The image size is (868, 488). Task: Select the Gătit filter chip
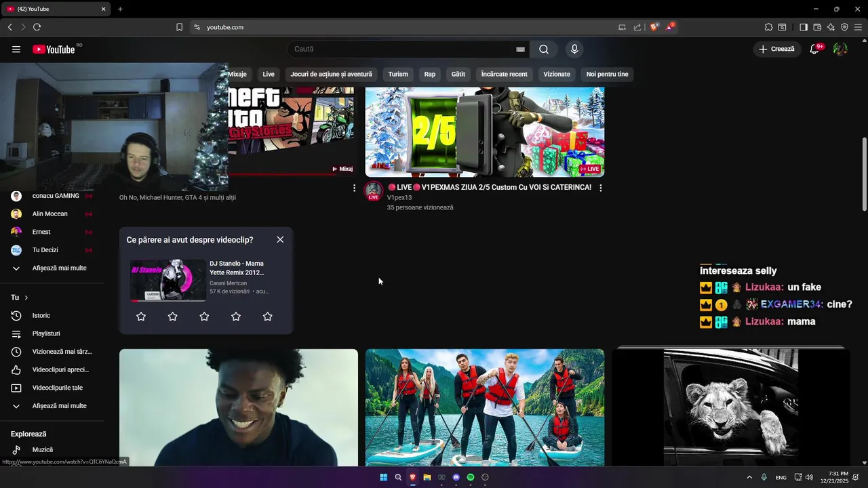(x=458, y=74)
